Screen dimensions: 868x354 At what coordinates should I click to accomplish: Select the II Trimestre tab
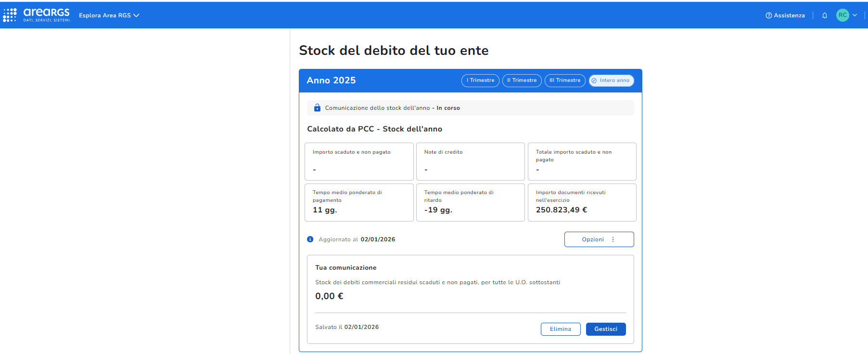click(x=522, y=80)
